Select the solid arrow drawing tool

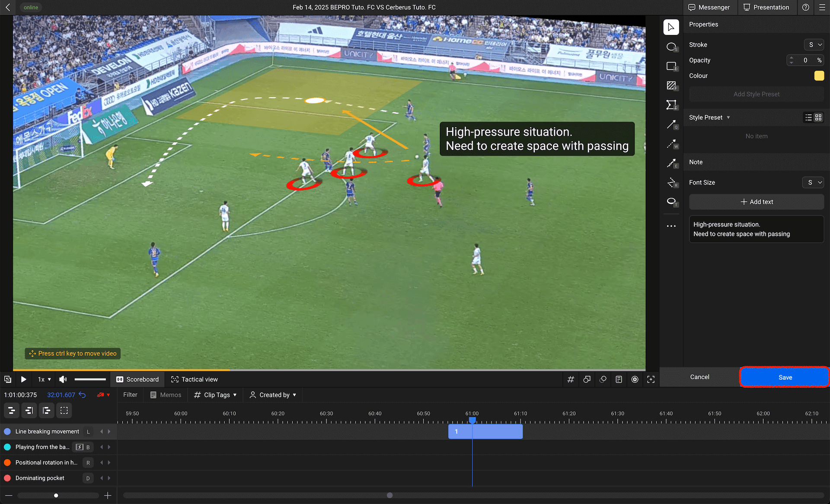click(x=671, y=125)
